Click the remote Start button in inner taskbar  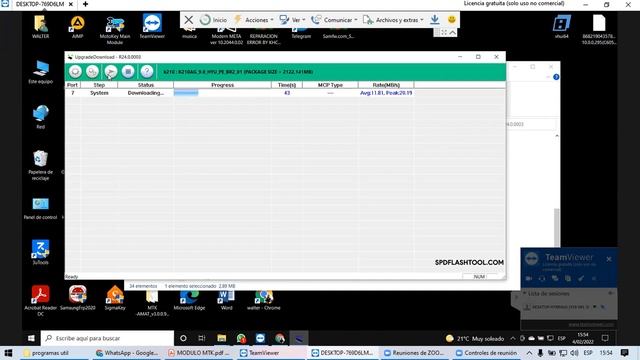31,338
